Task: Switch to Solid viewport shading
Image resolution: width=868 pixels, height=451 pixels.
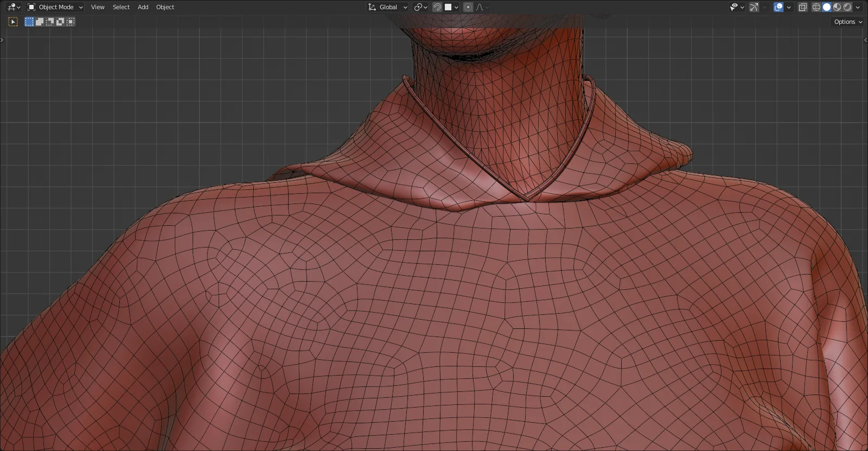Action: 827,7
